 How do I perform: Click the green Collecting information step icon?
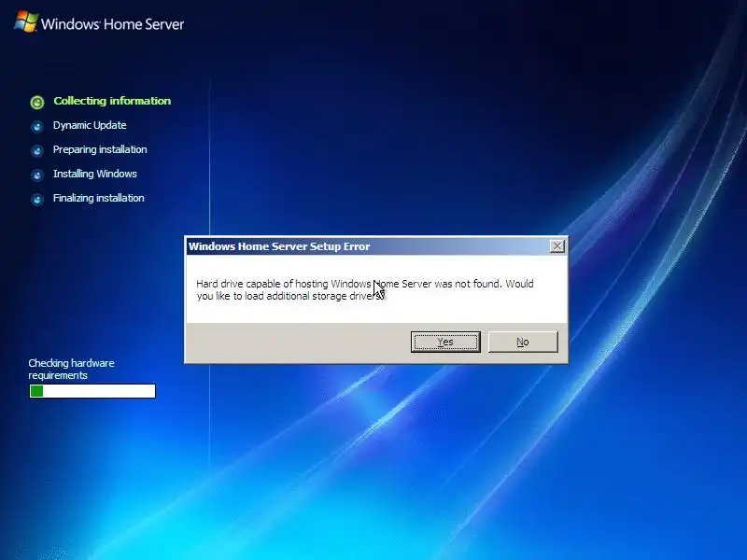[37, 102]
